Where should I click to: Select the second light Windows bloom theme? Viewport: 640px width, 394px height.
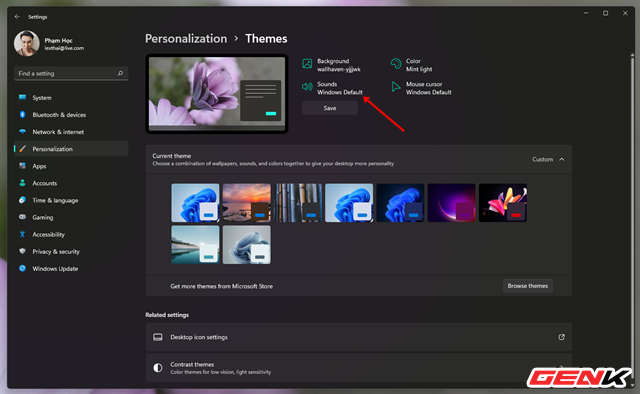pos(349,203)
